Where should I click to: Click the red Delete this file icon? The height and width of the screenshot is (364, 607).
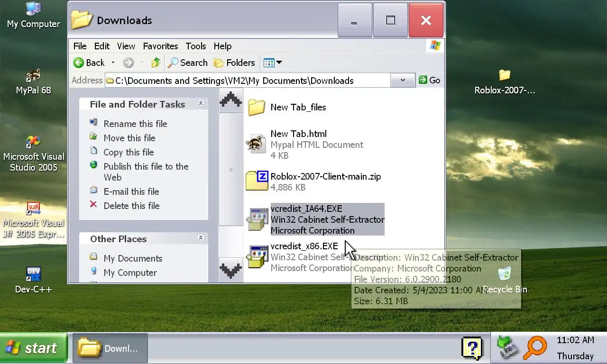[x=93, y=205]
